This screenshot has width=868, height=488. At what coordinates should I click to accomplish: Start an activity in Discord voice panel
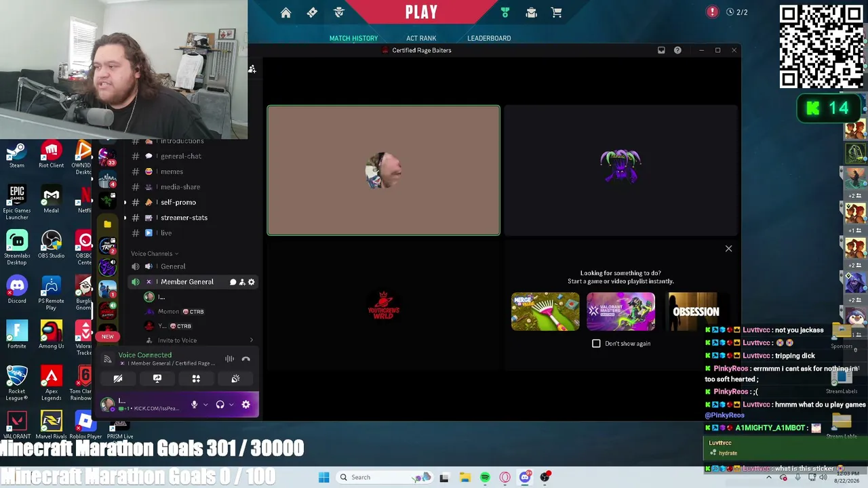click(x=196, y=379)
